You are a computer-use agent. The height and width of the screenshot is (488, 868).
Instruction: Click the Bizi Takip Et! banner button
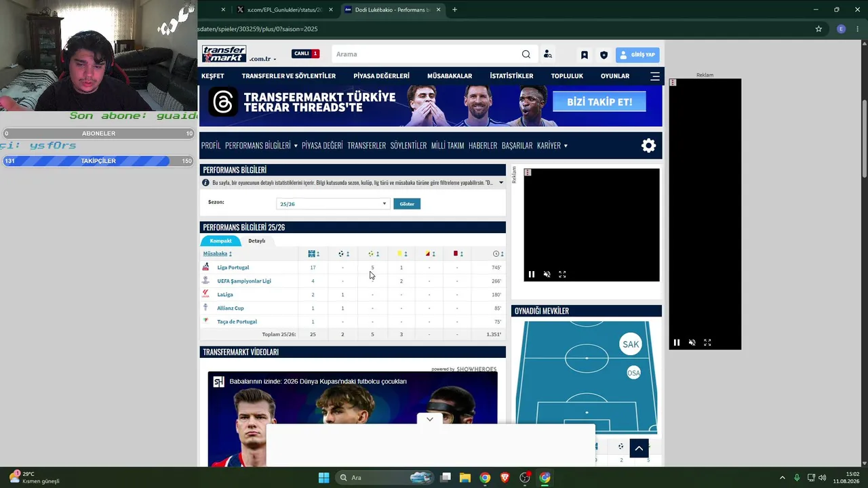tap(598, 102)
